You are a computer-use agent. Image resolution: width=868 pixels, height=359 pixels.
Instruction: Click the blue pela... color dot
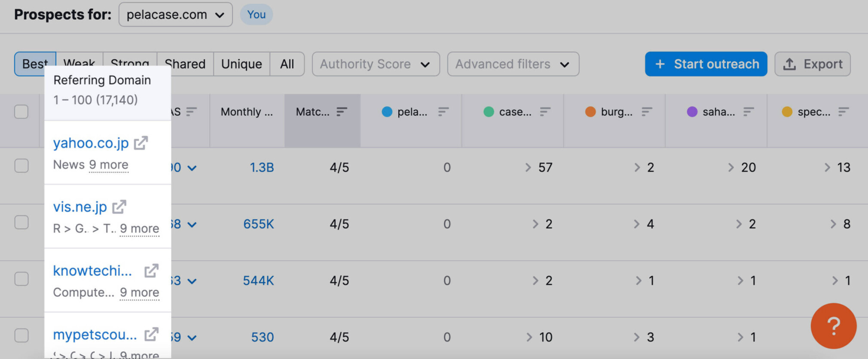coord(387,112)
